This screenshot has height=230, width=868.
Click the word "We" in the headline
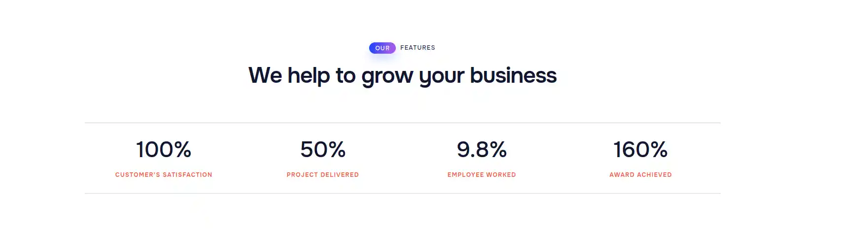pos(265,76)
